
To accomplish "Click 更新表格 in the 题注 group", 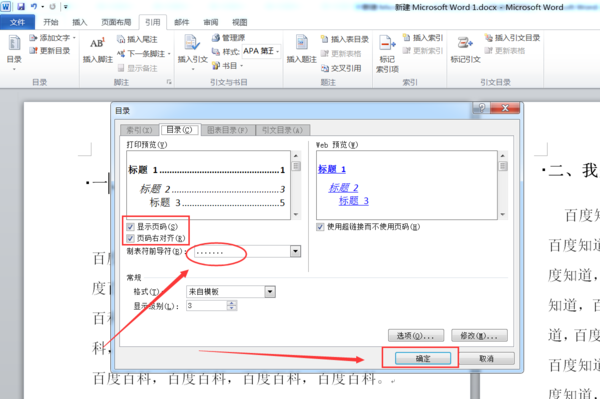I will pyautogui.click(x=341, y=54).
